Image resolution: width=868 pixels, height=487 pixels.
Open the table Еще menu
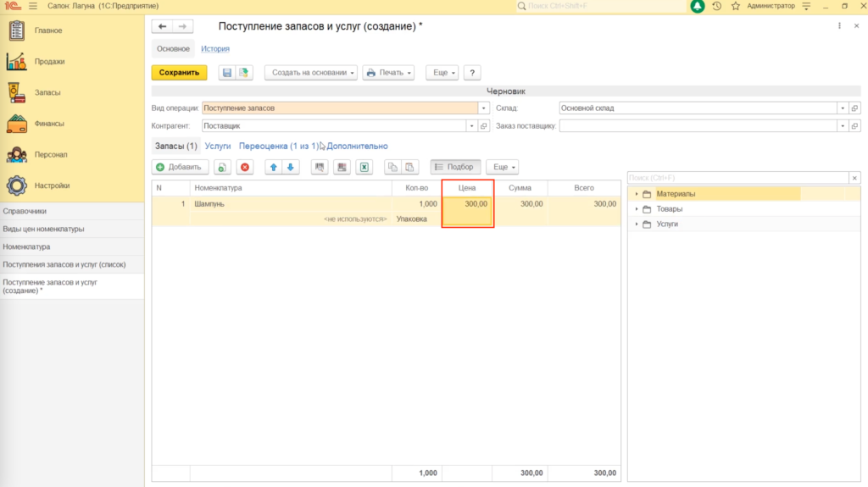(x=503, y=167)
